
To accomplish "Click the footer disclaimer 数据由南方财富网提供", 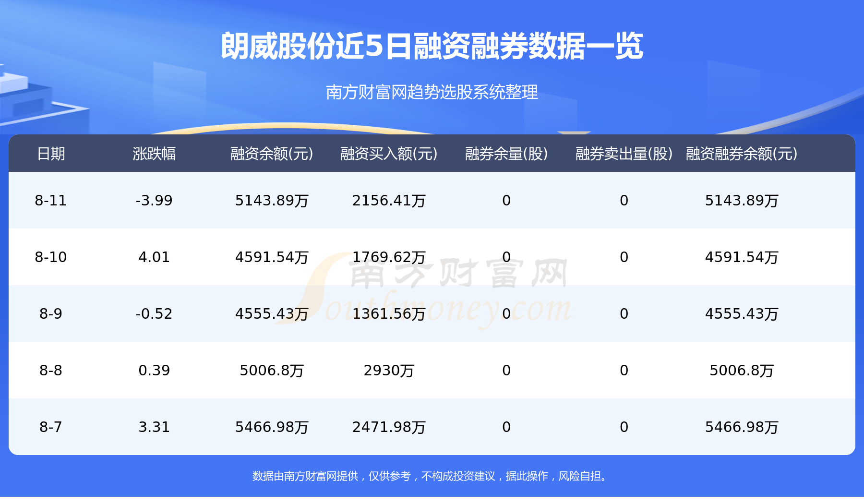I will 305,476.
